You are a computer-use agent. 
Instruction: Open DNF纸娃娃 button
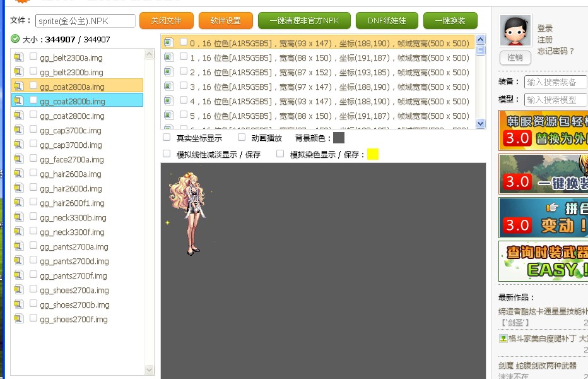[387, 21]
